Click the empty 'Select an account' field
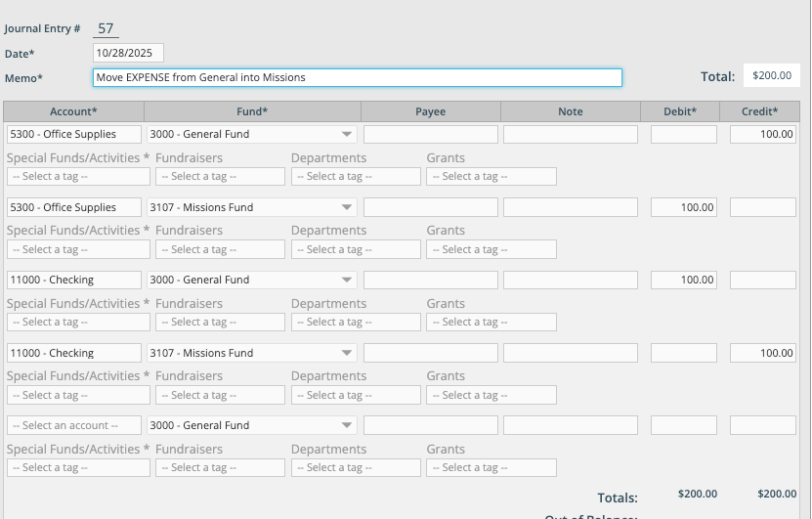Image resolution: width=812 pixels, height=519 pixels. (x=74, y=426)
